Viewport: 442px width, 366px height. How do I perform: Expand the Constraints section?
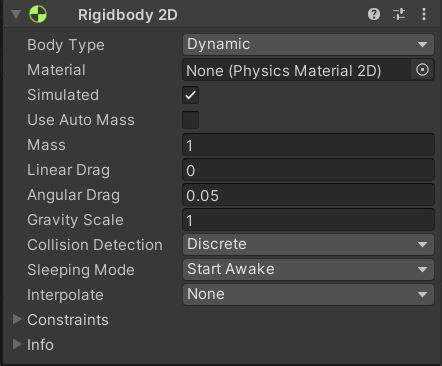click(17, 319)
